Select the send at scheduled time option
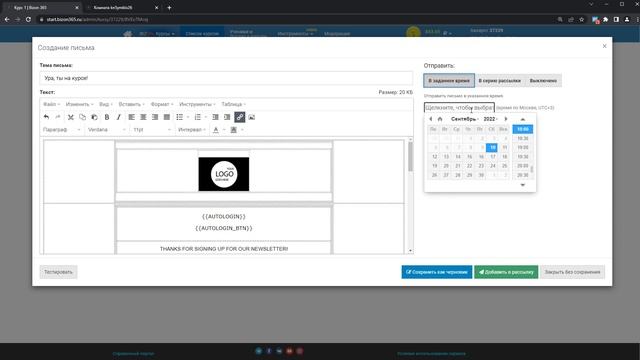The image size is (640, 360). (x=449, y=80)
